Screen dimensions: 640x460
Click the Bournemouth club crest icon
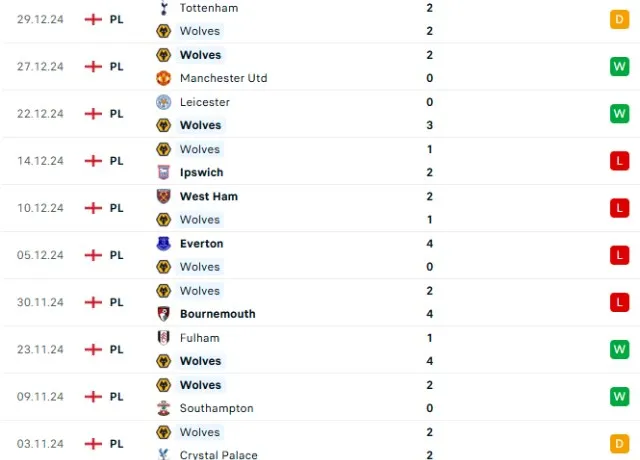[163, 313]
